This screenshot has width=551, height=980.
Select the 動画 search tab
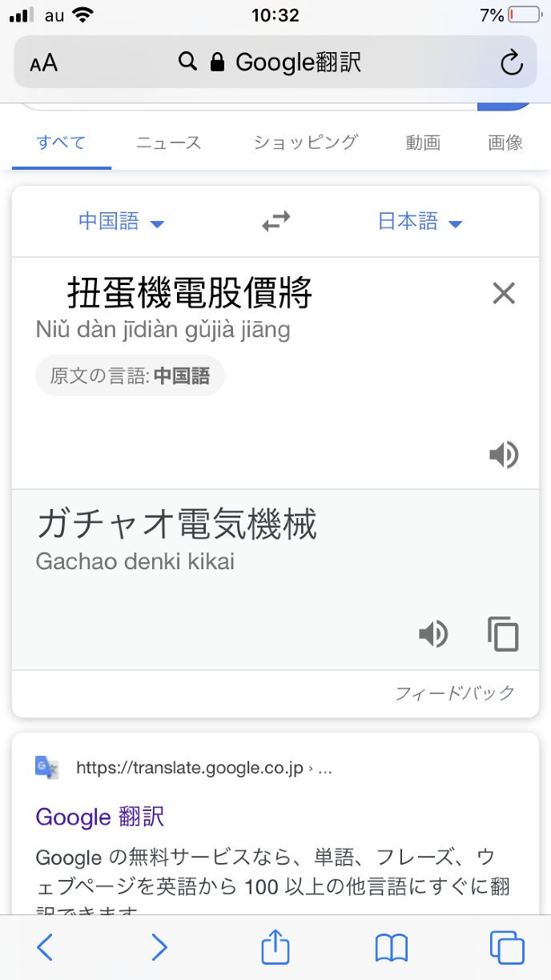[x=423, y=143]
